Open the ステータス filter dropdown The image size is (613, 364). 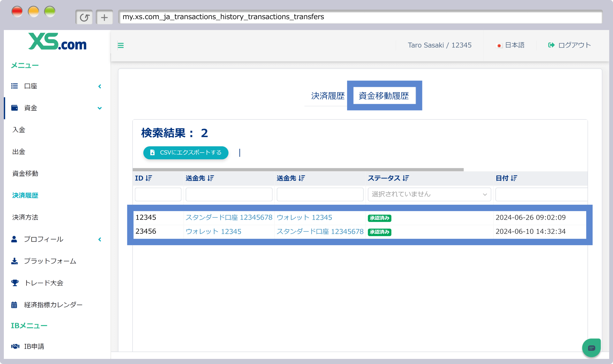coord(429,194)
